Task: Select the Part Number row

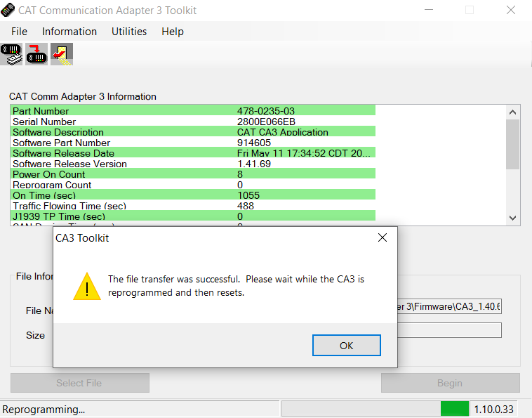Action: coord(193,111)
